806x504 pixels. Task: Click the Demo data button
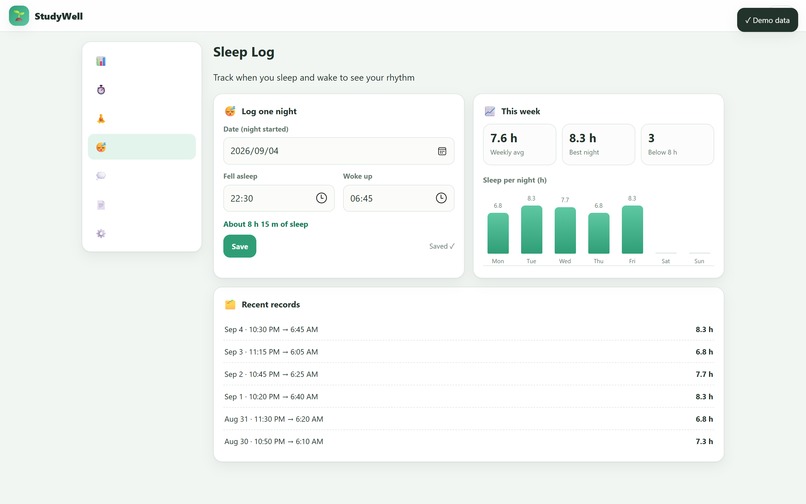[x=767, y=20]
